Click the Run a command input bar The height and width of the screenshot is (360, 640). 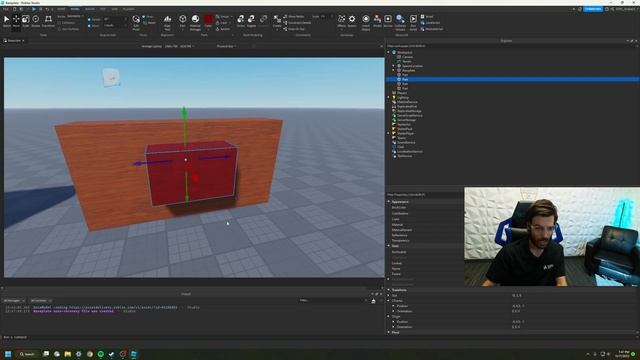pyautogui.click(x=192, y=337)
